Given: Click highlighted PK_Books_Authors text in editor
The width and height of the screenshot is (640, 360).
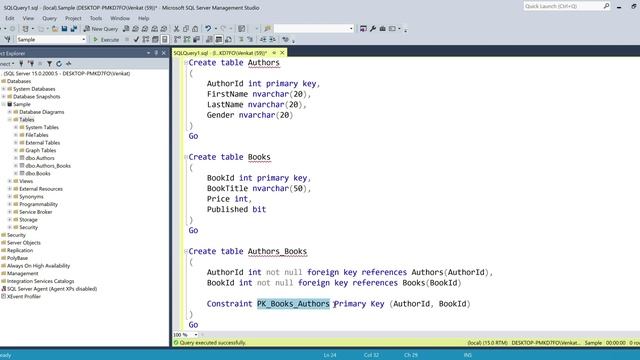Looking at the screenshot, I should pyautogui.click(x=293, y=304).
